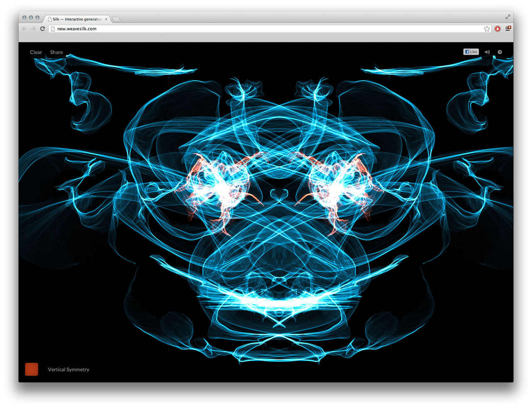
Task: Go forward with browser forward arrow
Action: pyautogui.click(x=33, y=29)
